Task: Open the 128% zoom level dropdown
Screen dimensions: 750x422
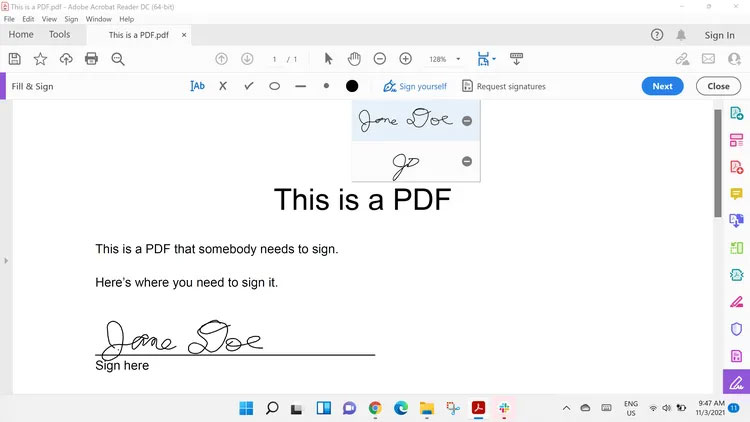Action: click(443, 60)
